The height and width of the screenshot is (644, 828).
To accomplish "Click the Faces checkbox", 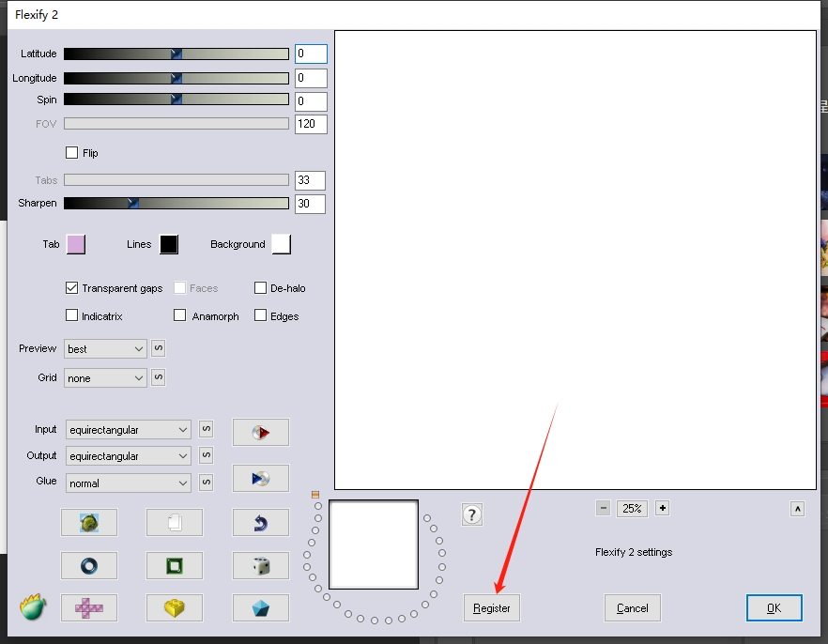I will pyautogui.click(x=180, y=287).
